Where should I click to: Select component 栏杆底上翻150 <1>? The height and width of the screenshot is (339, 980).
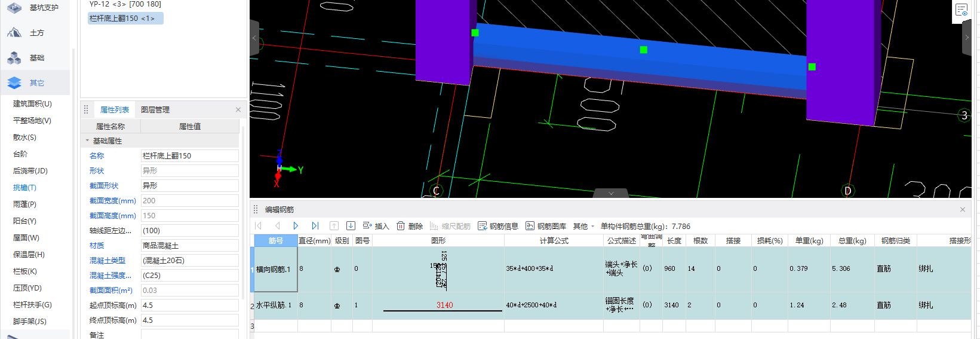(x=125, y=19)
